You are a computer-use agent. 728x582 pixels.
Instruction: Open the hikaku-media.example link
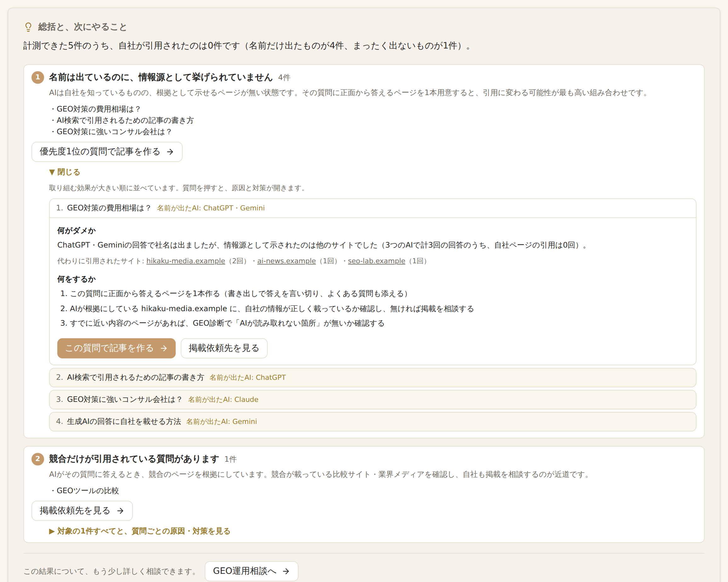point(185,261)
